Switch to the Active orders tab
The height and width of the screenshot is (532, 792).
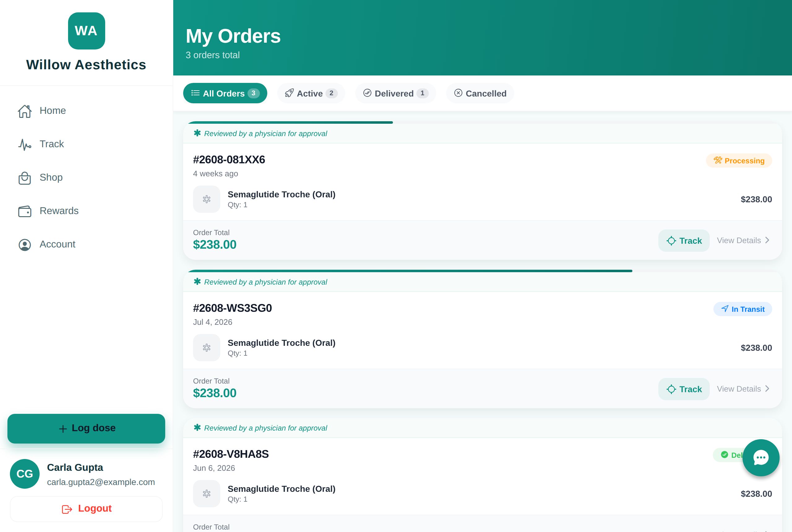pos(311,93)
